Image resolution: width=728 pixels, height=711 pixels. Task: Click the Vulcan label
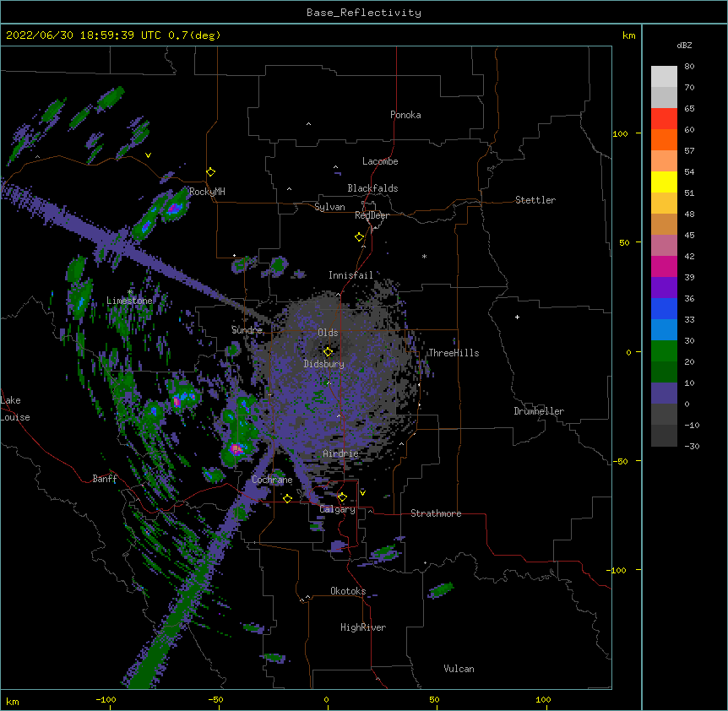[459, 669]
